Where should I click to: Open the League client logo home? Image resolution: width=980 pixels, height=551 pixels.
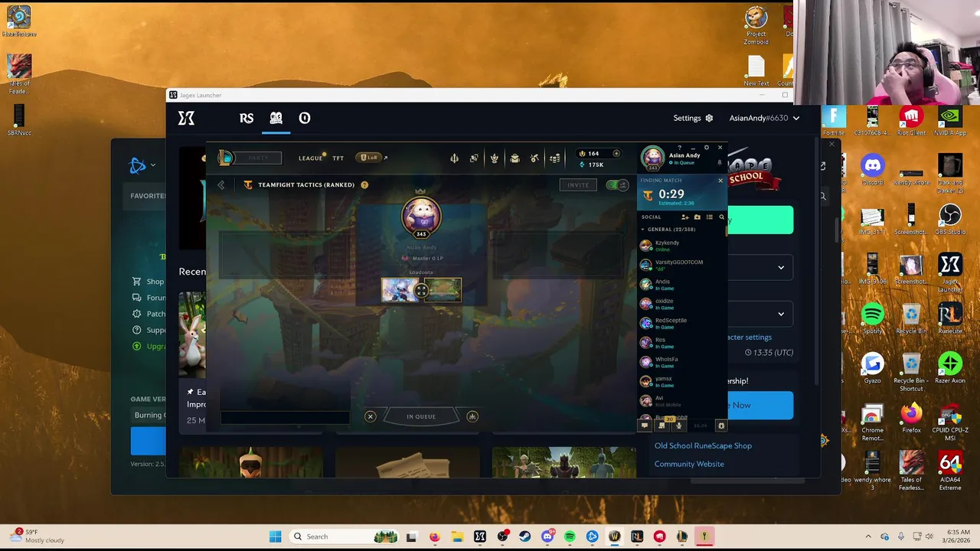[225, 158]
